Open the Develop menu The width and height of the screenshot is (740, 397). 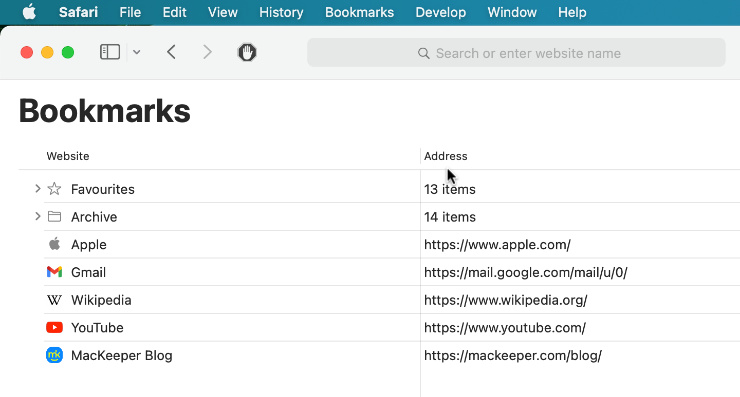pyautogui.click(x=441, y=12)
